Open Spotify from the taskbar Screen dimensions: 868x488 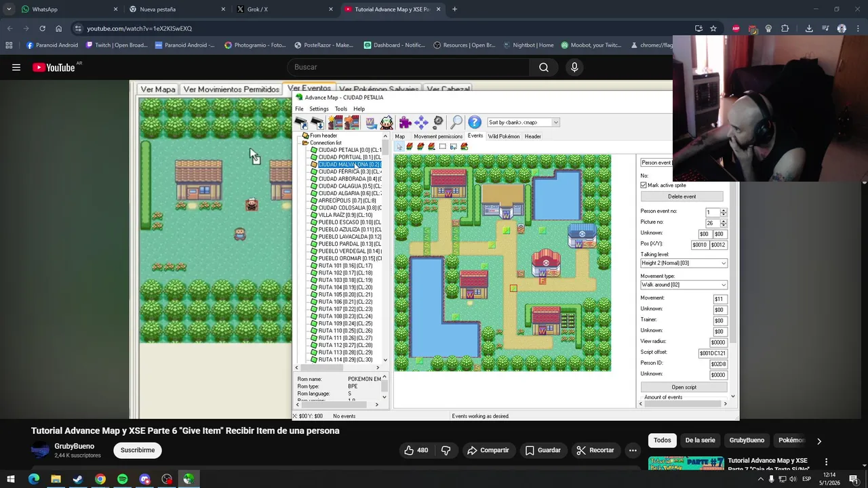point(122,479)
